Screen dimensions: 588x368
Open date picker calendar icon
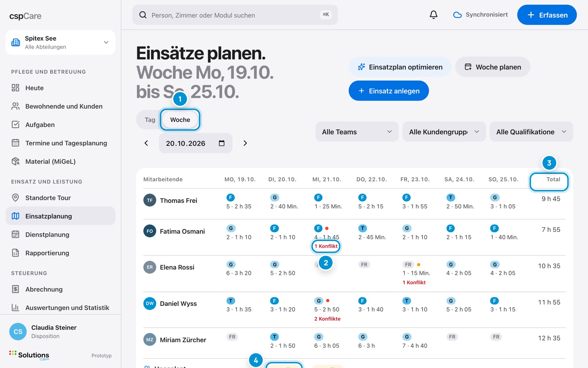pos(222,143)
